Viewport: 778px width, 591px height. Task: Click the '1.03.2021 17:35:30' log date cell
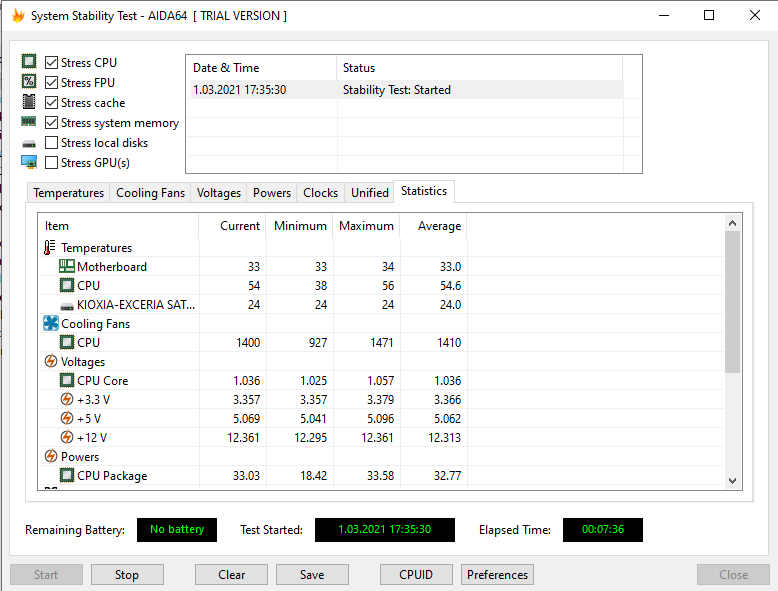tap(240, 90)
